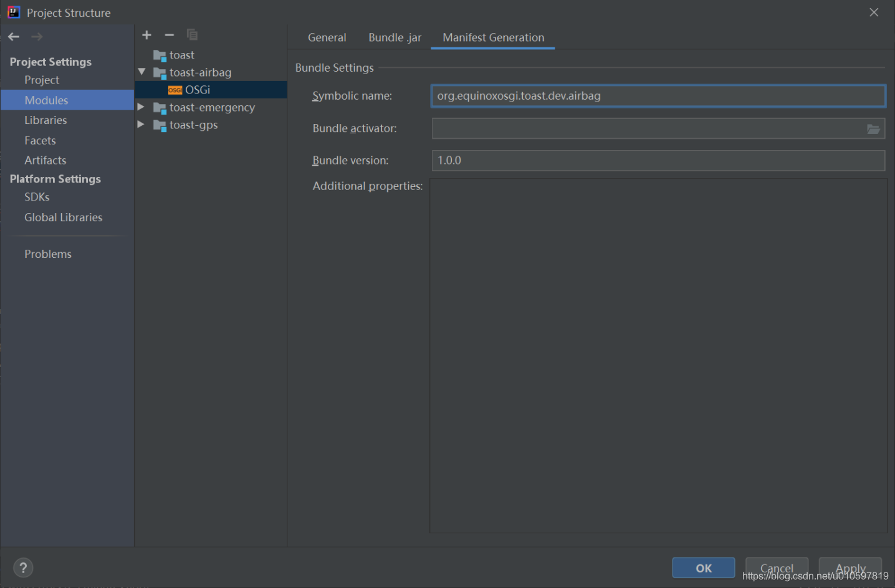Click inside Additional properties text area
The width and height of the screenshot is (895, 588).
click(658, 356)
